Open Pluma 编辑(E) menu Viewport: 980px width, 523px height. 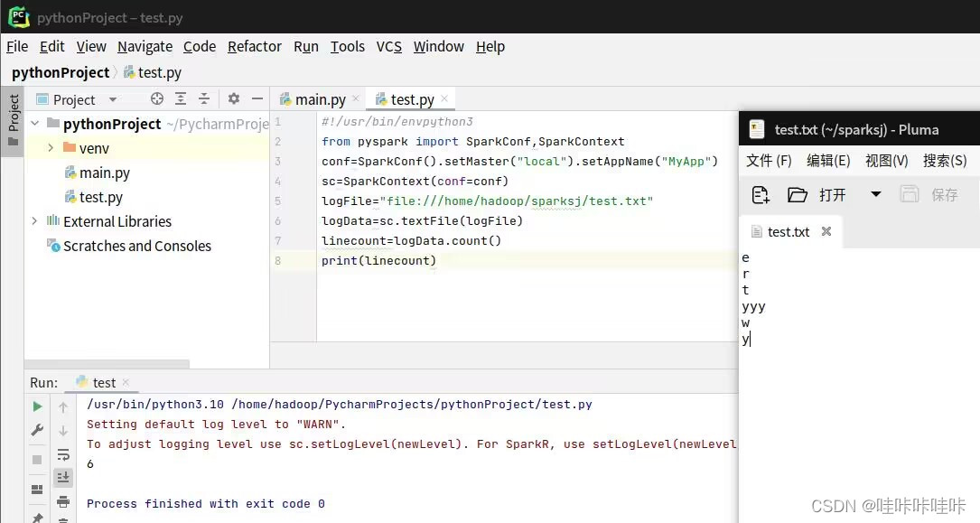pyautogui.click(x=828, y=161)
